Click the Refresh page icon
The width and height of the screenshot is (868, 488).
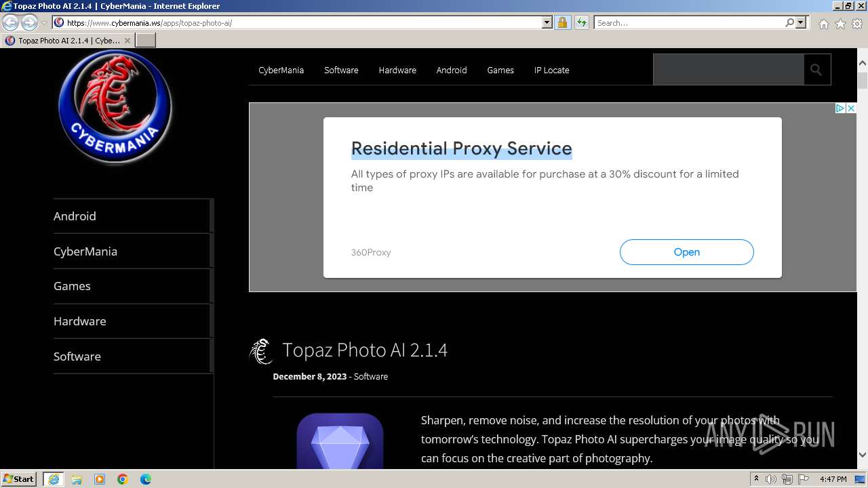[x=581, y=22]
